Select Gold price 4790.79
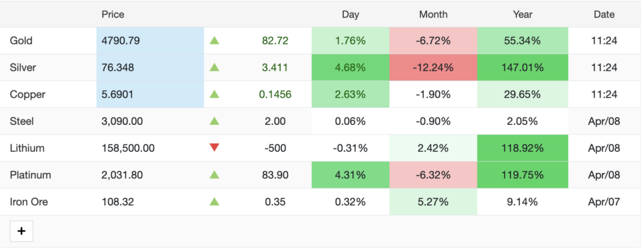The width and height of the screenshot is (644, 248). 121,41
